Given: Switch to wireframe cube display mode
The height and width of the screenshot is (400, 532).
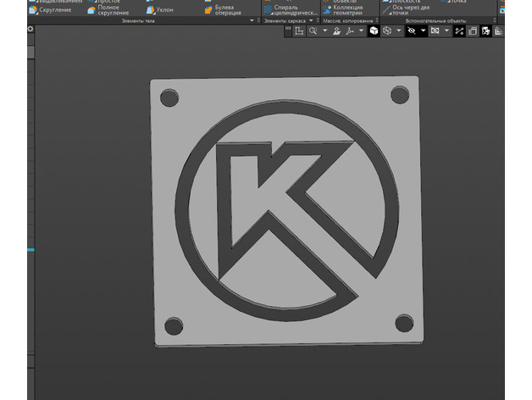Looking at the screenshot, I should pos(386,31).
